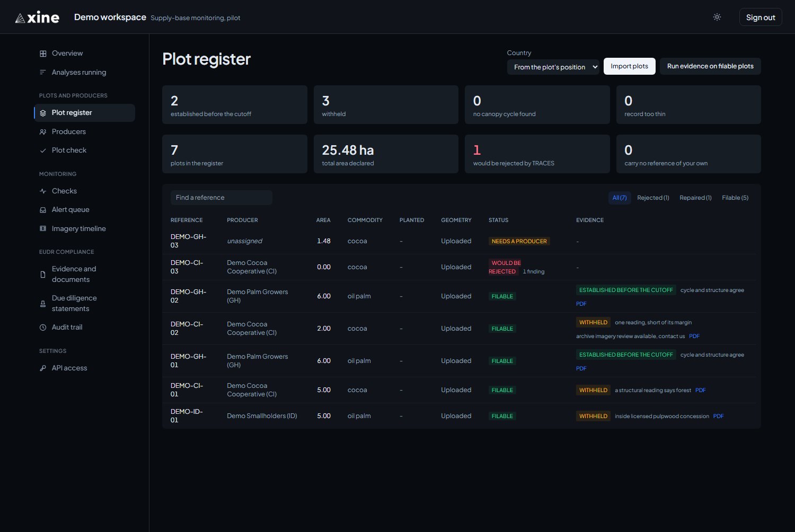The height and width of the screenshot is (532, 795).
Task: Click the WOULD BE REJECTED status badge
Action: [x=505, y=267]
